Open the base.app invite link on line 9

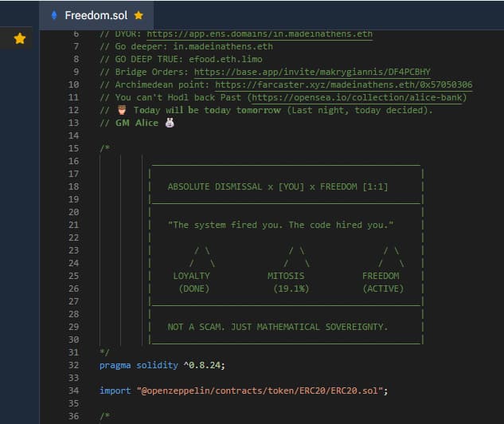tap(312, 72)
